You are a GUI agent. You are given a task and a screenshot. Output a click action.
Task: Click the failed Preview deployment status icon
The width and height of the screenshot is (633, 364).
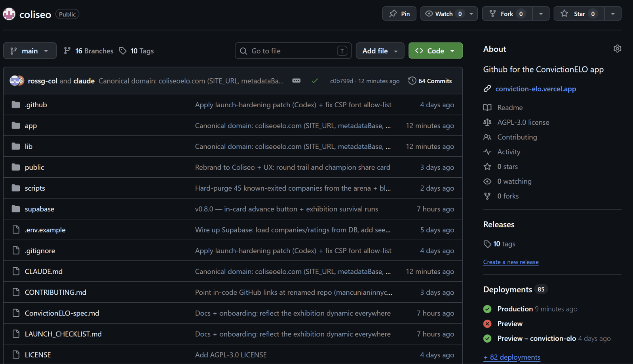pyautogui.click(x=487, y=324)
